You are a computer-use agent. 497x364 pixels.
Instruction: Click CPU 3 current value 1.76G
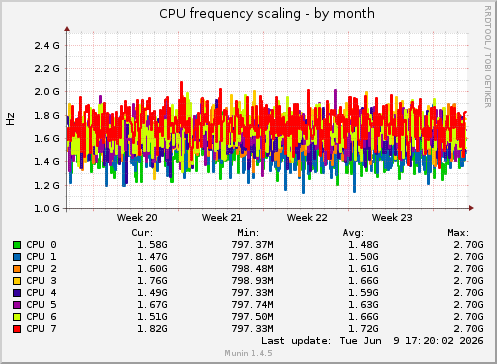click(x=152, y=281)
